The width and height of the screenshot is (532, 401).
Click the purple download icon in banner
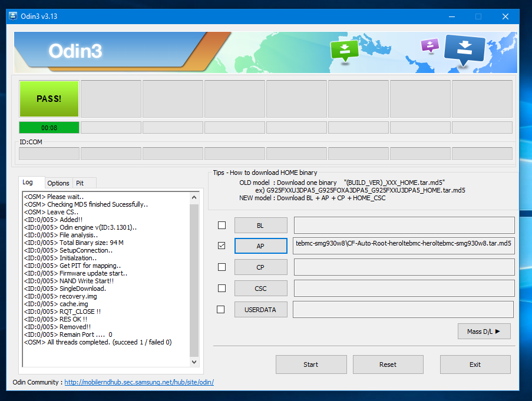click(x=429, y=45)
